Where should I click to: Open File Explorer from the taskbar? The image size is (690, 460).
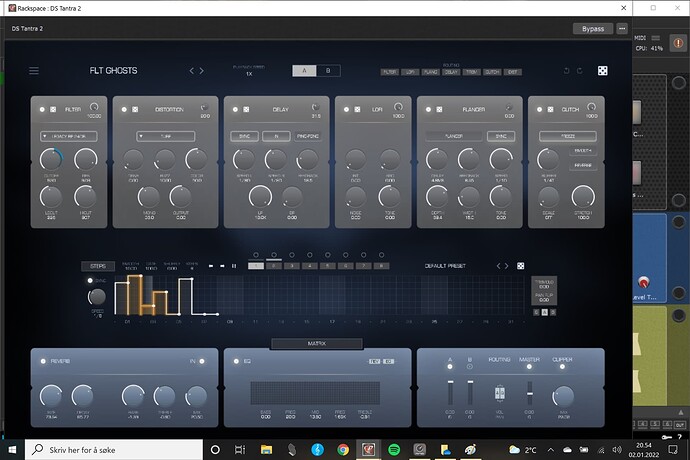[266, 449]
